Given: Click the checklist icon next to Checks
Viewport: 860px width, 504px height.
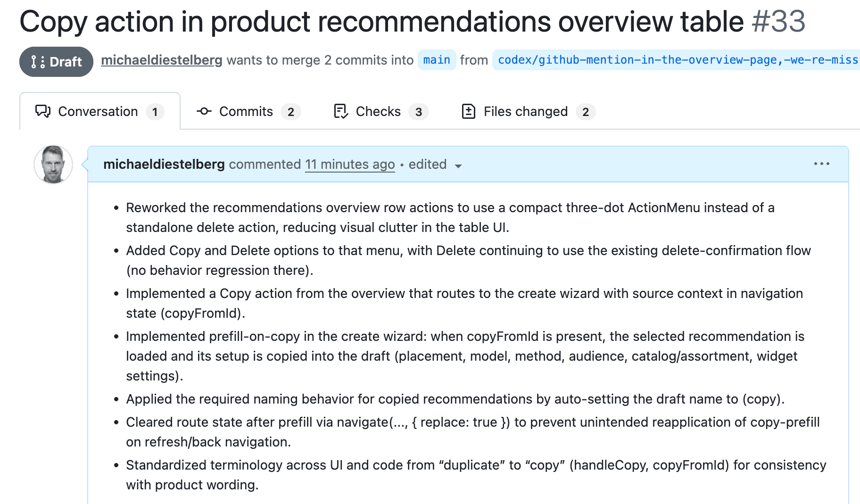Looking at the screenshot, I should coord(340,111).
